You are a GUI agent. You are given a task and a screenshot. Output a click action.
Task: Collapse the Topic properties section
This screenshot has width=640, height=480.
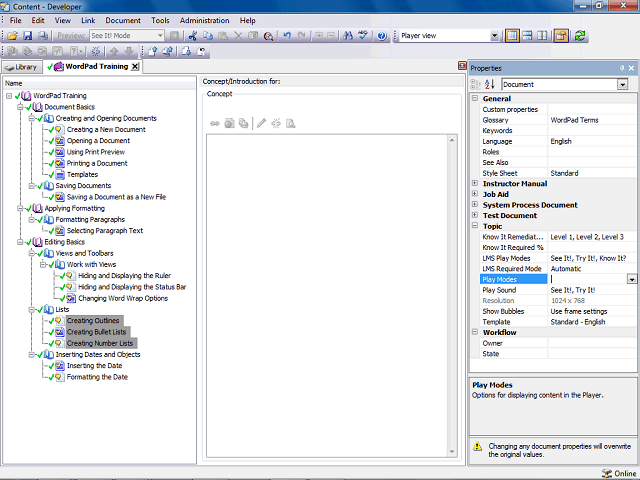[475, 226]
